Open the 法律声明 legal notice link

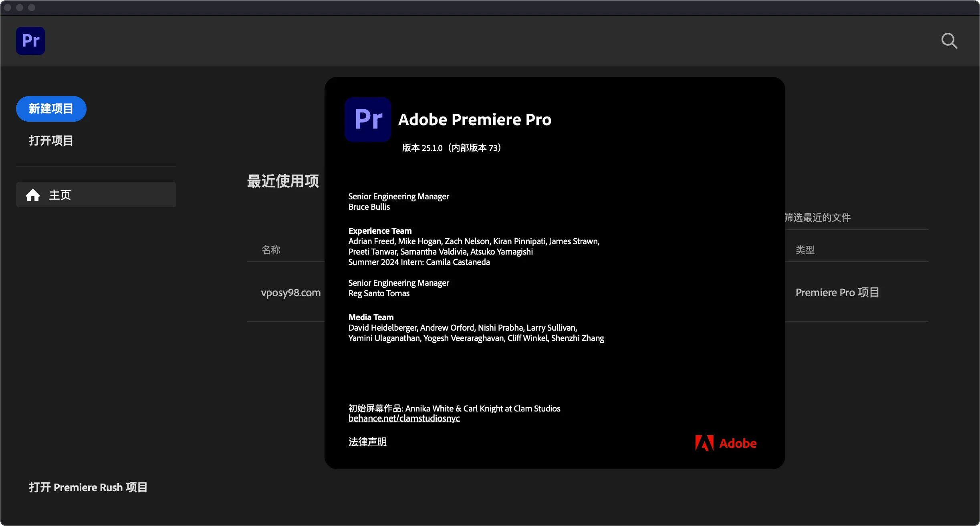(367, 442)
